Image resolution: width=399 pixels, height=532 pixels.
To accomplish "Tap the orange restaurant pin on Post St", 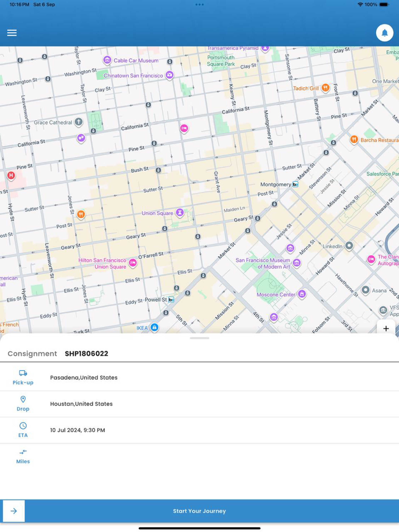I will (81, 215).
